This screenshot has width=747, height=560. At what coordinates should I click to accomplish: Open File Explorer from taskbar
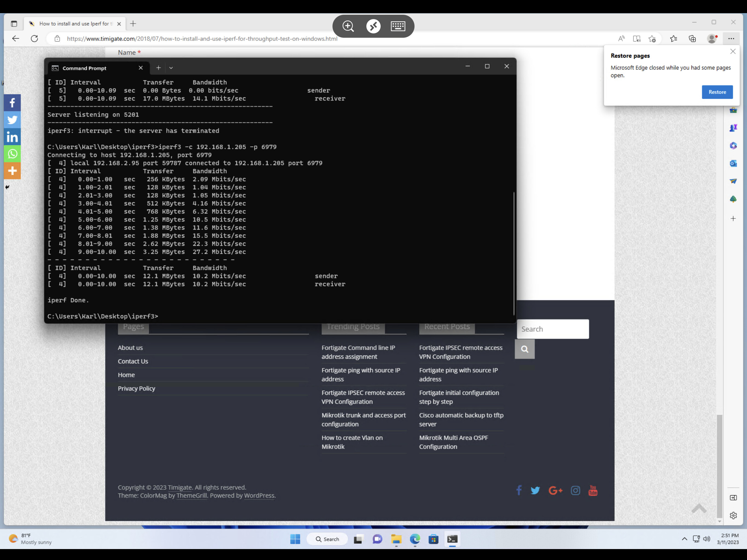tap(396, 539)
